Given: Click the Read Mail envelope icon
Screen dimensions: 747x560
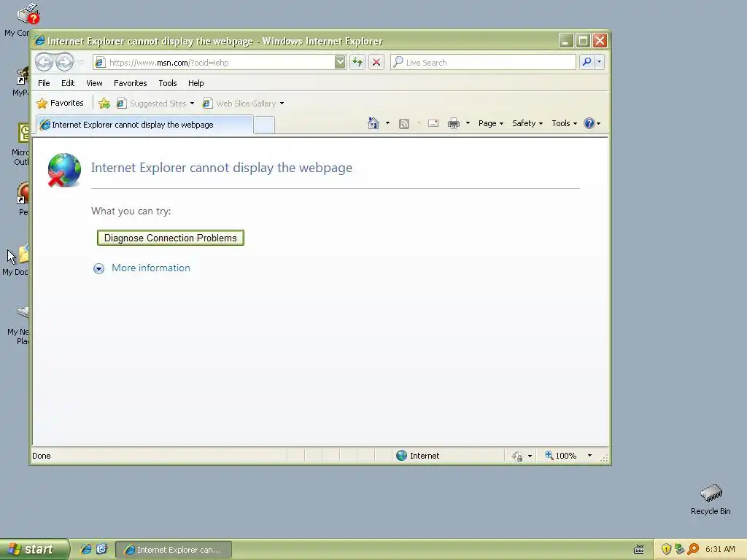Looking at the screenshot, I should point(433,123).
